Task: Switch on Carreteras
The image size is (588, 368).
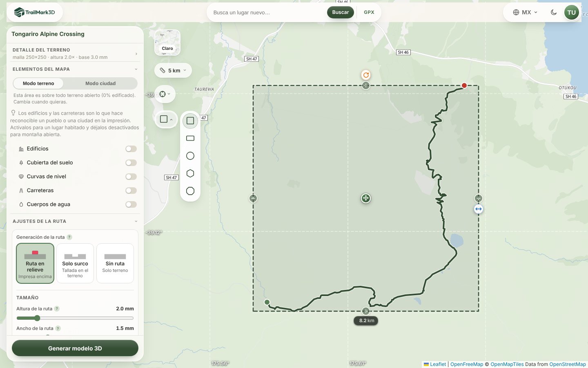Action: pyautogui.click(x=131, y=191)
